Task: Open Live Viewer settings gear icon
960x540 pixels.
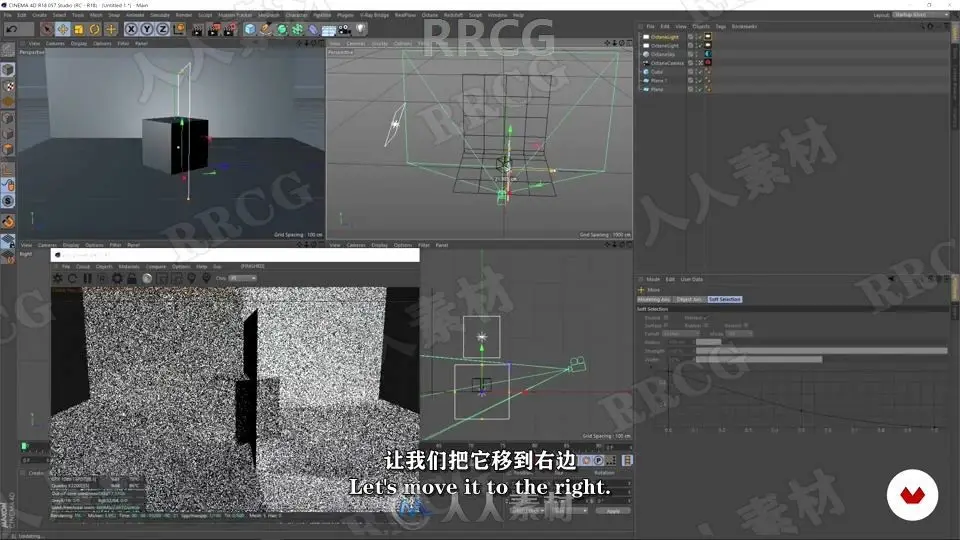Action: point(117,278)
